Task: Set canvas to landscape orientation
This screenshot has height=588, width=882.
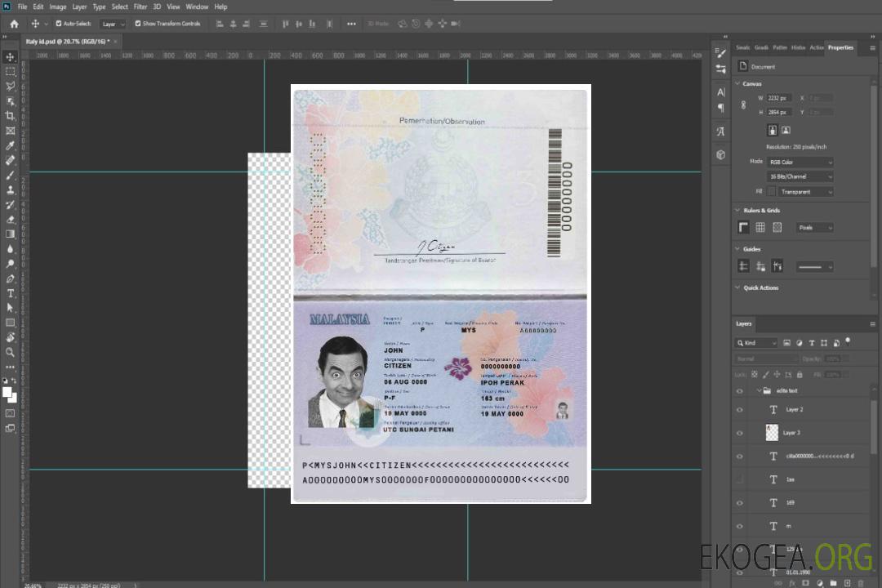Action: click(x=786, y=131)
